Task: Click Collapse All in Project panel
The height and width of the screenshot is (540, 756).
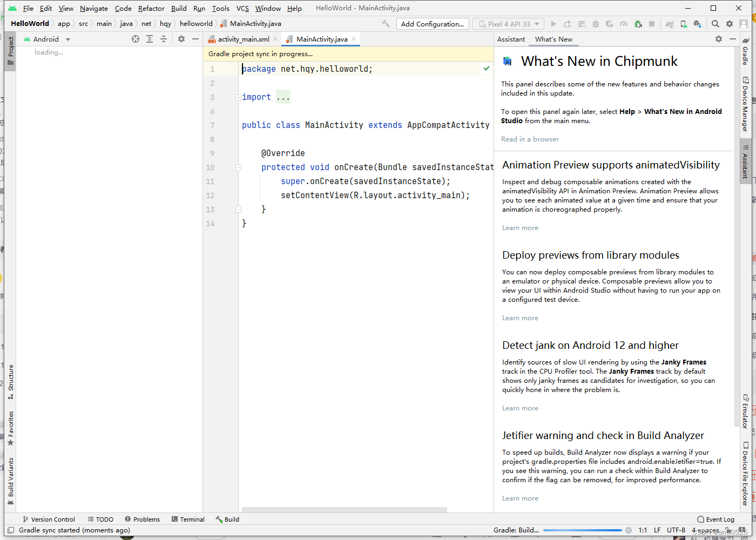Action: point(164,39)
